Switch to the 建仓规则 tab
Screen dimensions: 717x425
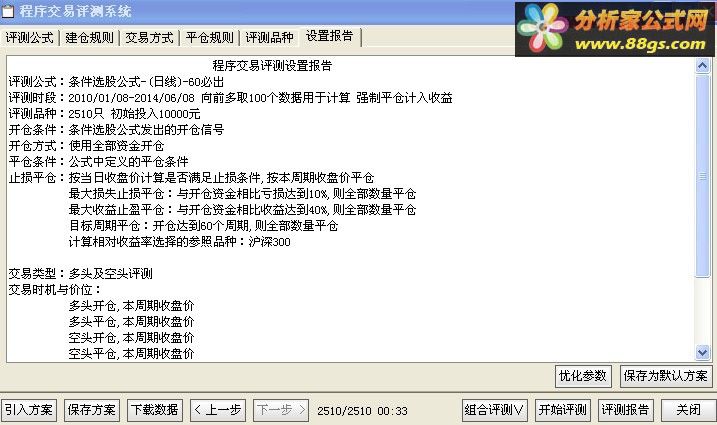pos(89,38)
